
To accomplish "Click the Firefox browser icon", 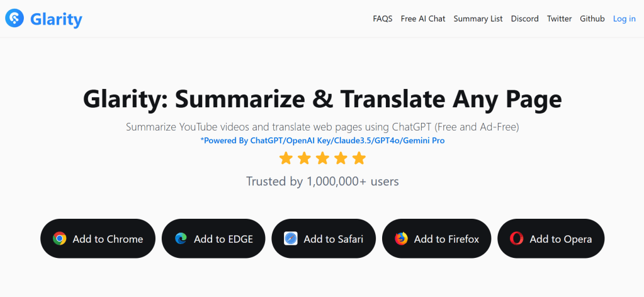I will click(401, 239).
